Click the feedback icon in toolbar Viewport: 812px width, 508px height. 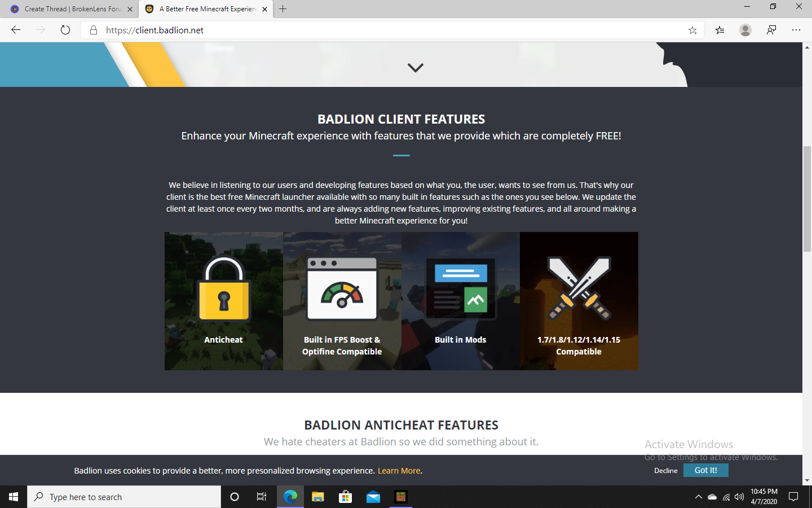(x=771, y=30)
